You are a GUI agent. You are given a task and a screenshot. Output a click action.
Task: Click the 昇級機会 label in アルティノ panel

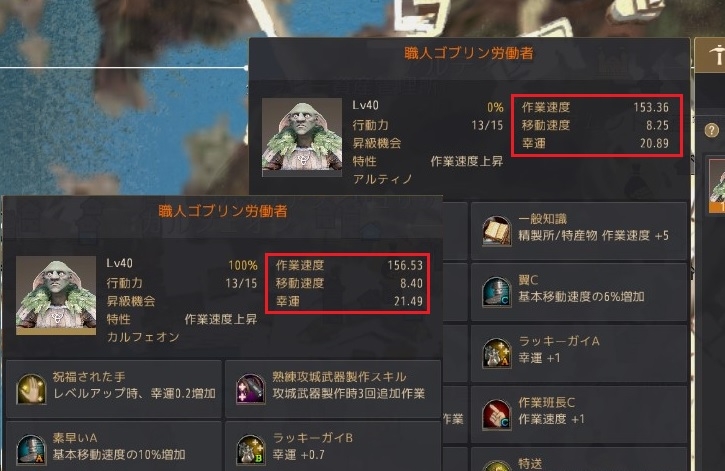[x=377, y=143]
